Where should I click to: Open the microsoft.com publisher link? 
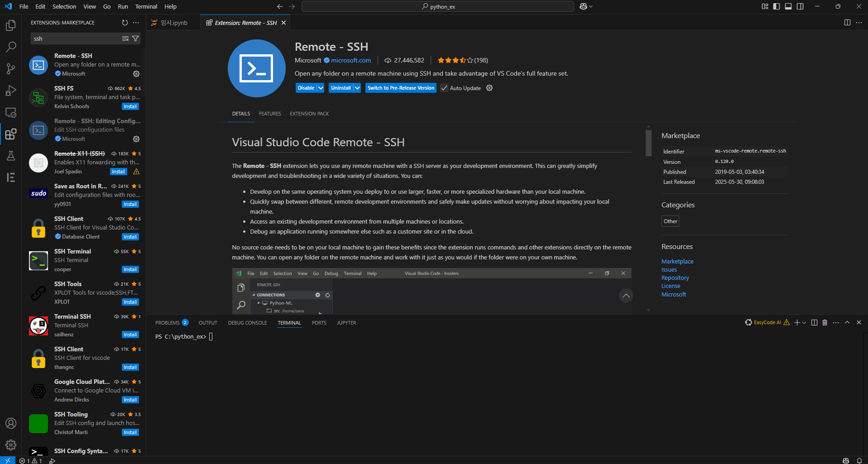pyautogui.click(x=351, y=60)
